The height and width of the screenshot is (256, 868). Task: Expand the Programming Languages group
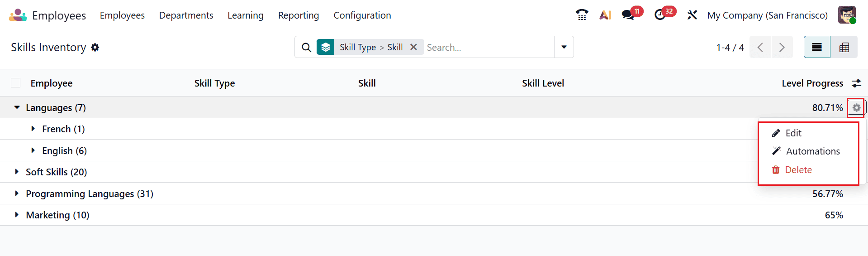click(x=17, y=193)
